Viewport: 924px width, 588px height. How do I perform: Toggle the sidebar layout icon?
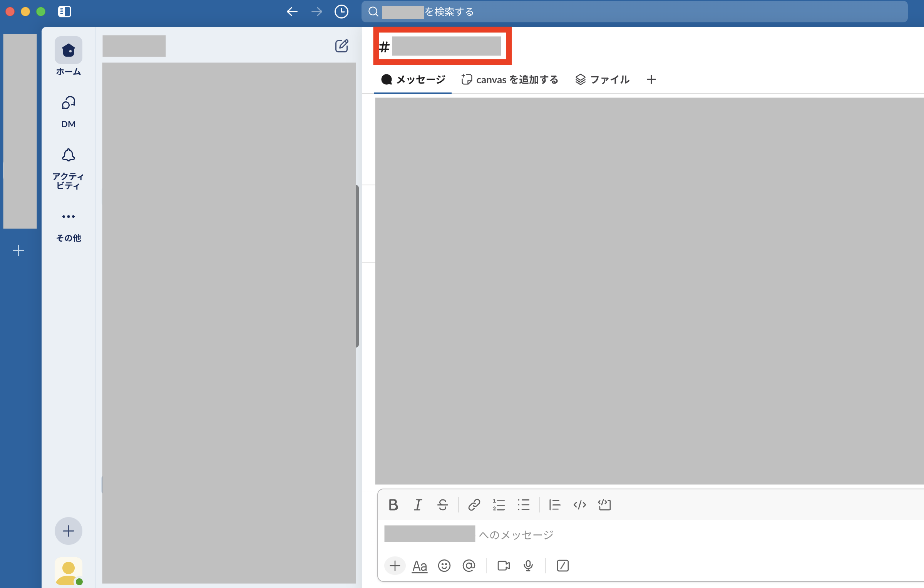pyautogui.click(x=64, y=12)
